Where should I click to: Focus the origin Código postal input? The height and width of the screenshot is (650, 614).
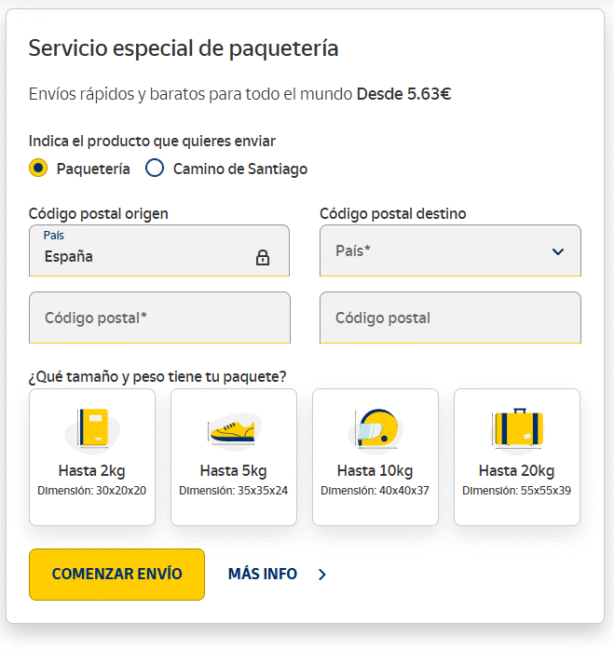[x=160, y=318]
